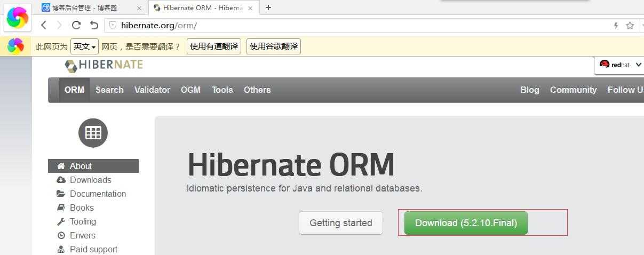Click the Hibernate ORM heading
The width and height of the screenshot is (644, 255).
(291, 164)
